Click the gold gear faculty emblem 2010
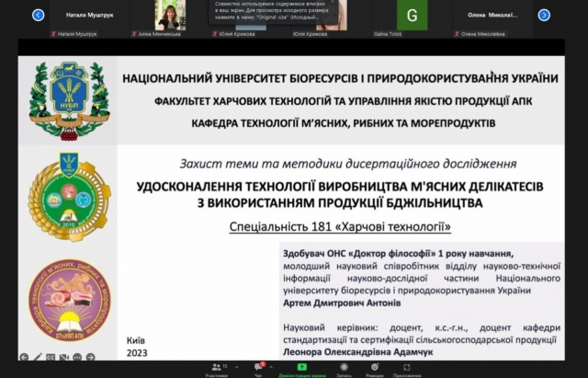The width and height of the screenshot is (588, 378). pyautogui.click(x=70, y=197)
